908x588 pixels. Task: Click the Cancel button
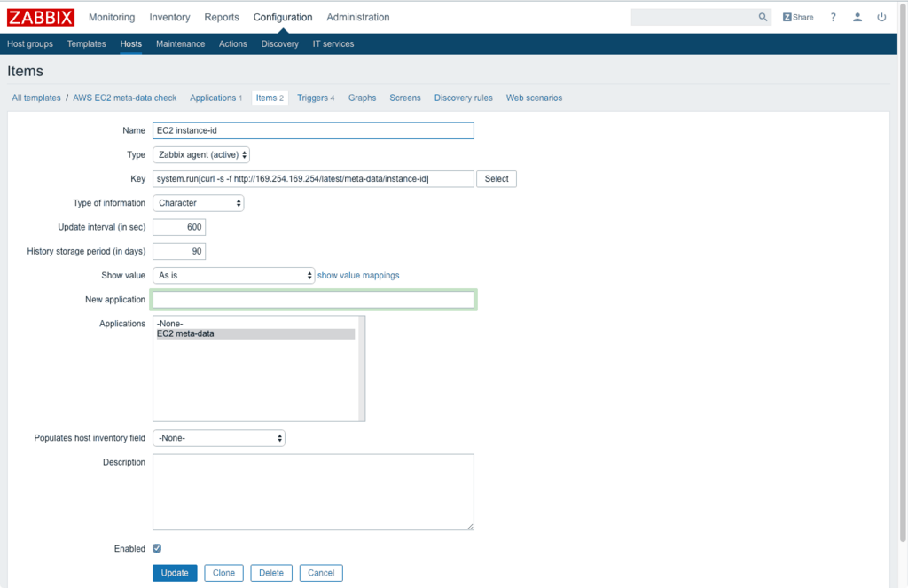(x=321, y=573)
